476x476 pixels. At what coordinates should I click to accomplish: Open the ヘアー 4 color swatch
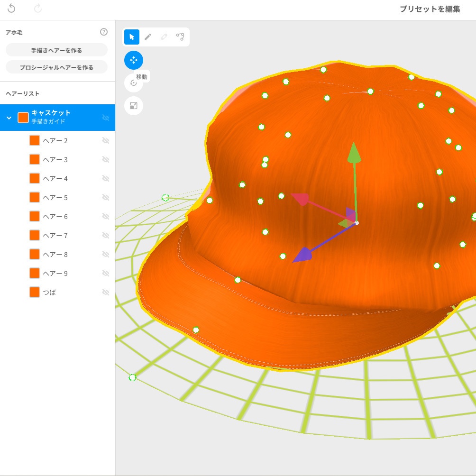35,178
